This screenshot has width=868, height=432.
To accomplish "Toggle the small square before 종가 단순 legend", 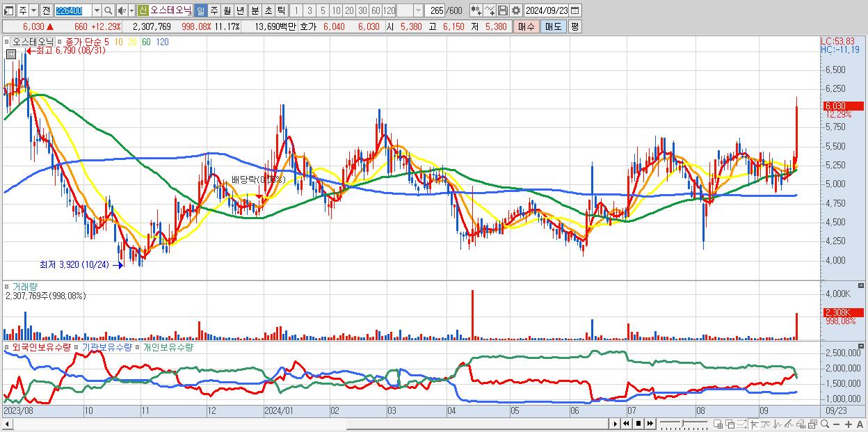I will (60, 42).
